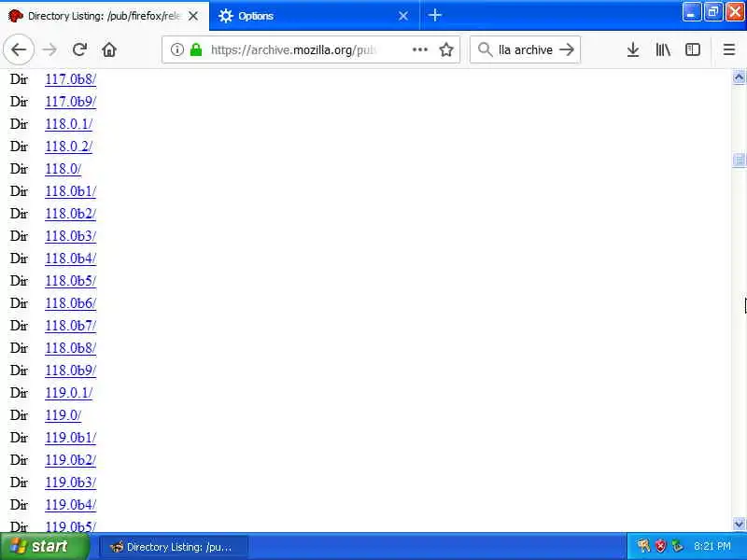Open the 118.0b6/ directory link

tap(71, 302)
